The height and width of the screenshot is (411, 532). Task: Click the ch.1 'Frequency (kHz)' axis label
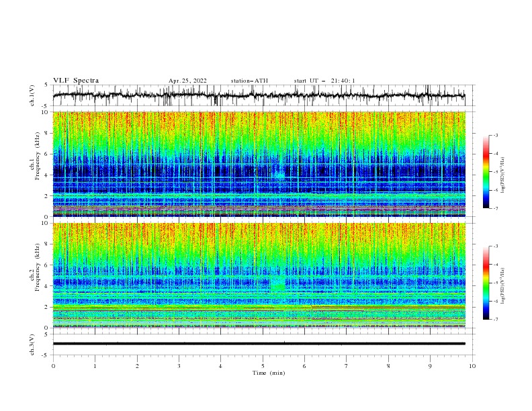point(38,156)
